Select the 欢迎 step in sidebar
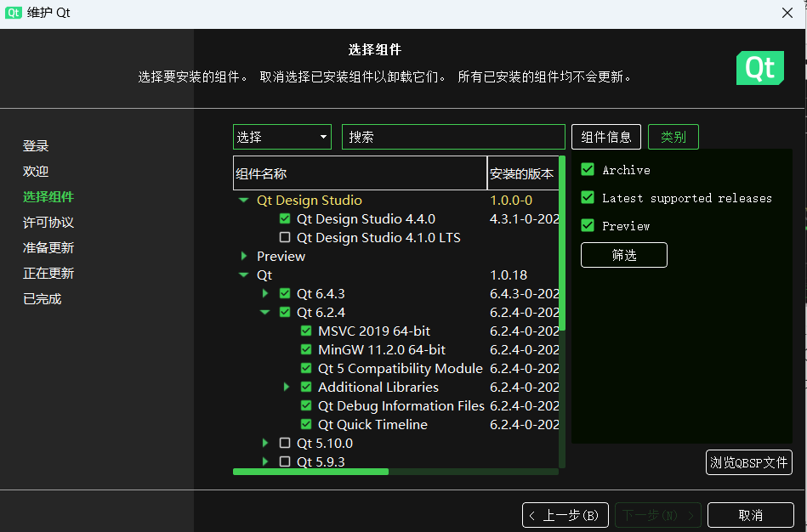The width and height of the screenshot is (807, 532). click(36, 172)
